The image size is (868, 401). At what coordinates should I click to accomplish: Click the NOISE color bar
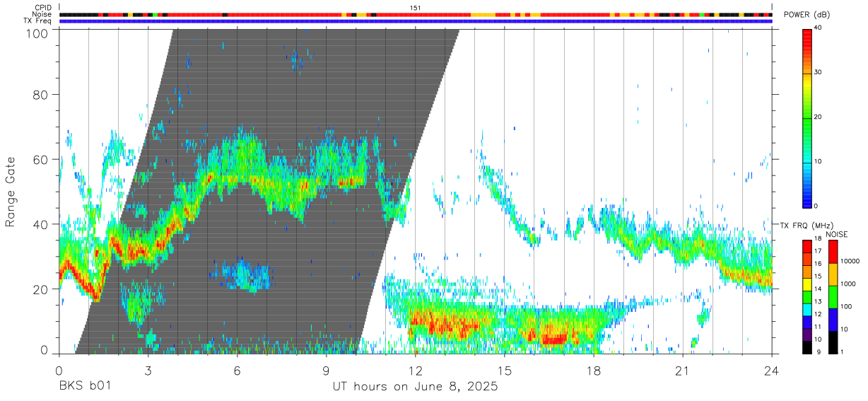click(833, 297)
